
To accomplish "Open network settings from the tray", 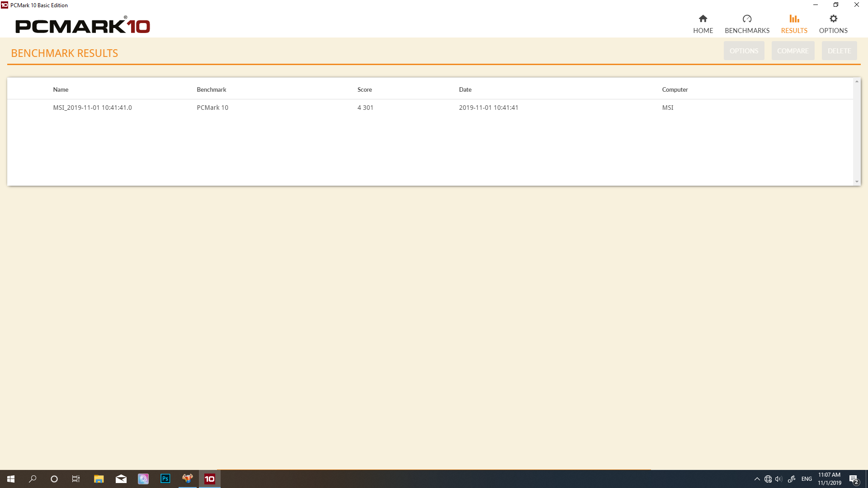I will pyautogui.click(x=768, y=479).
